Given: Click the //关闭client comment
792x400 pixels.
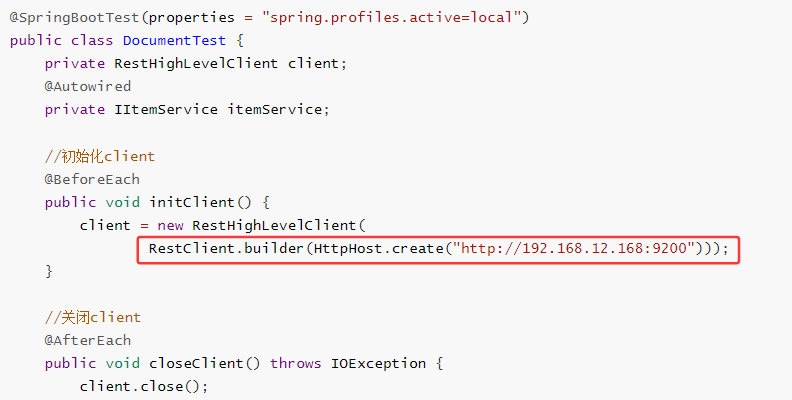Looking at the screenshot, I should (92, 318).
